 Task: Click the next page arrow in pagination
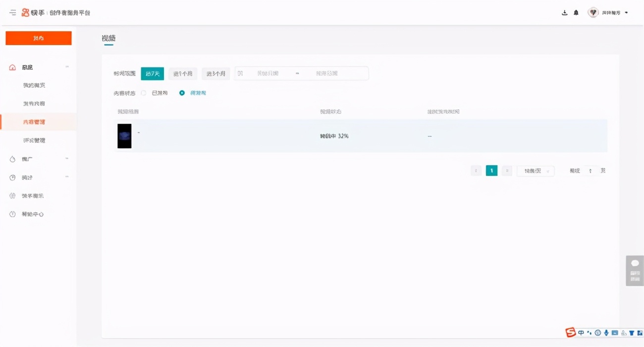tap(507, 171)
